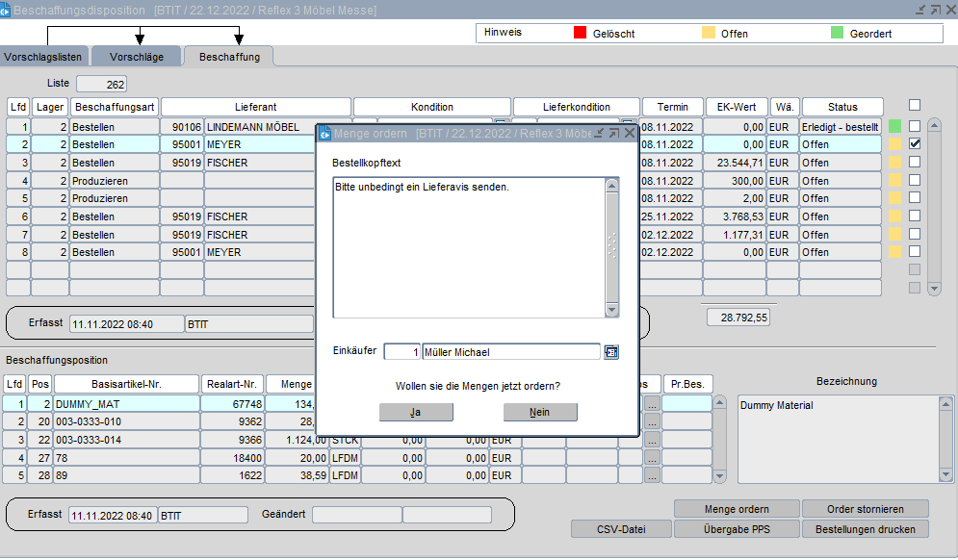The width and height of the screenshot is (958, 560).
Task: Open the Einkäufer lookup list icon
Action: pos(610,352)
